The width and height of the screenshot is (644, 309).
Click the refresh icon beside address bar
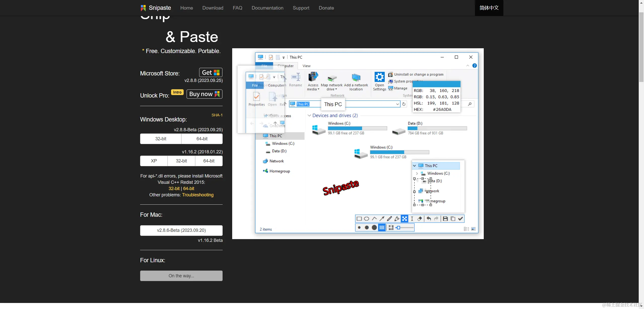point(404,104)
